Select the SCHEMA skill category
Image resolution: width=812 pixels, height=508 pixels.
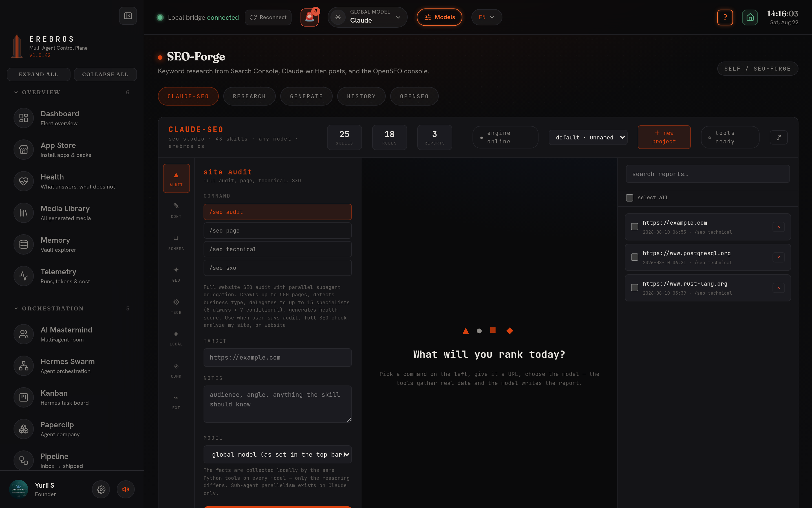(x=176, y=242)
